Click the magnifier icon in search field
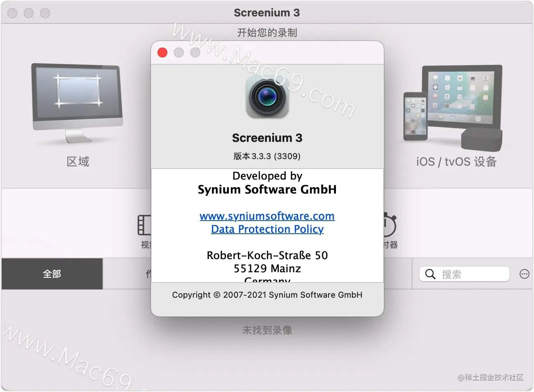This screenshot has width=534, height=392. [x=430, y=274]
